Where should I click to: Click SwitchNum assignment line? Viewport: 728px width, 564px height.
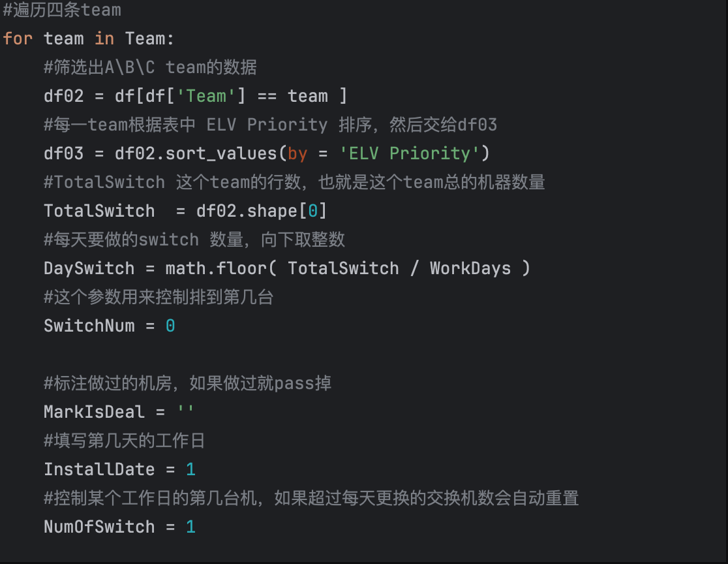tap(110, 326)
